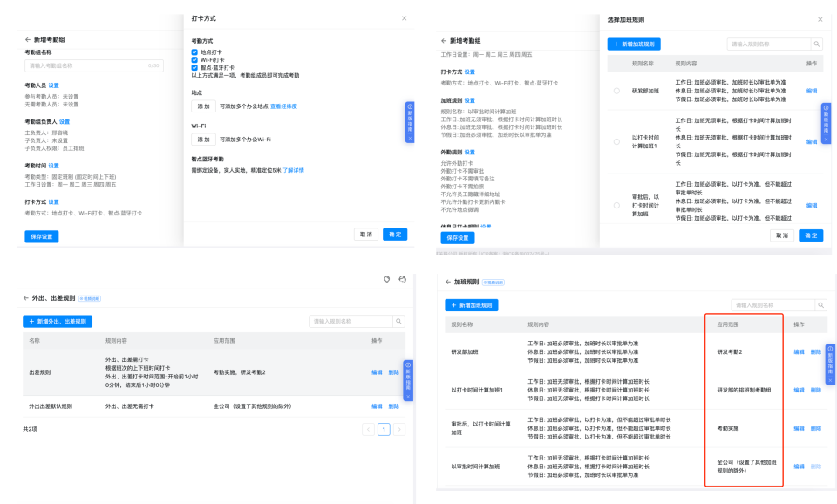Click 设置 link next to 外勤规则

[470, 153]
